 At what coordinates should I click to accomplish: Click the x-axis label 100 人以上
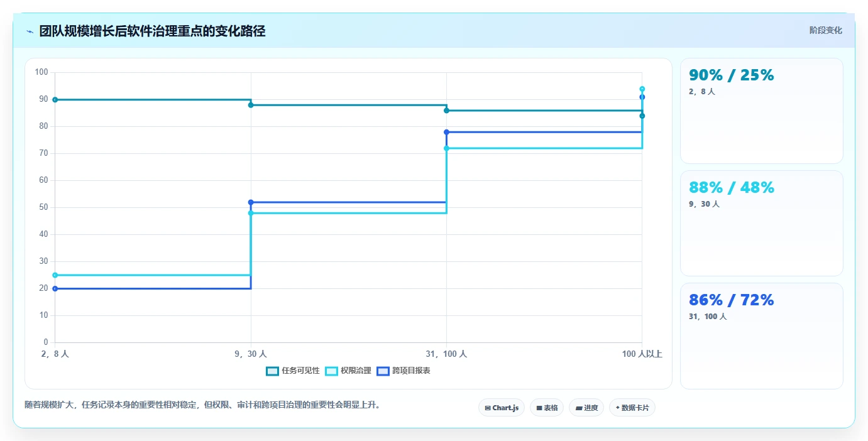642,354
